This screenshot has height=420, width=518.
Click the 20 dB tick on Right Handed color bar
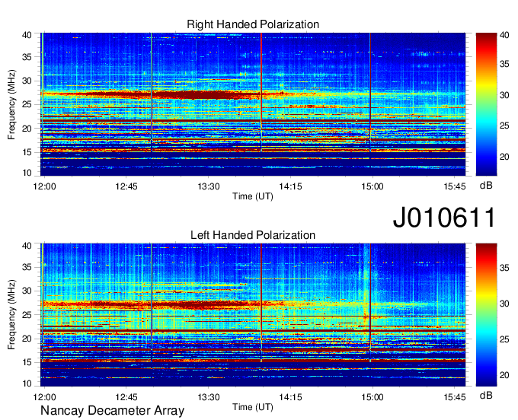[504, 157]
